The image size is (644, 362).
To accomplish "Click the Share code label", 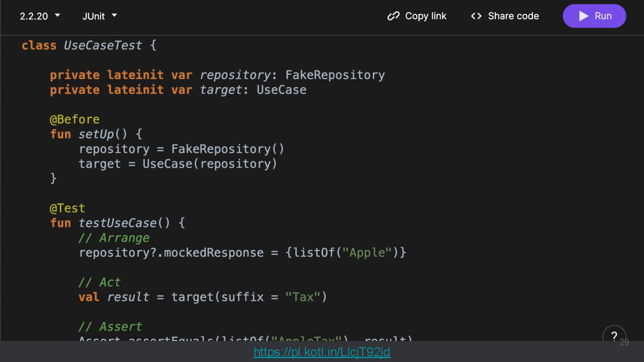I will click(x=513, y=16).
